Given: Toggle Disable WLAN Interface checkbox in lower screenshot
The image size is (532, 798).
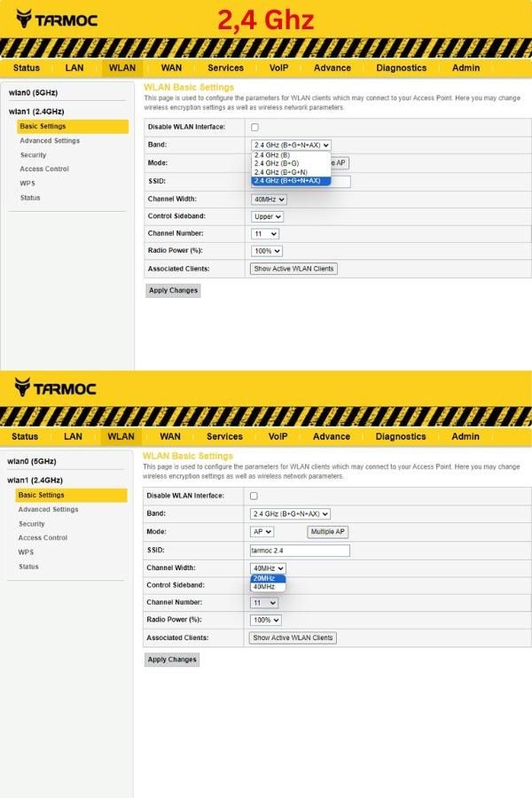Looking at the screenshot, I should pos(254,497).
